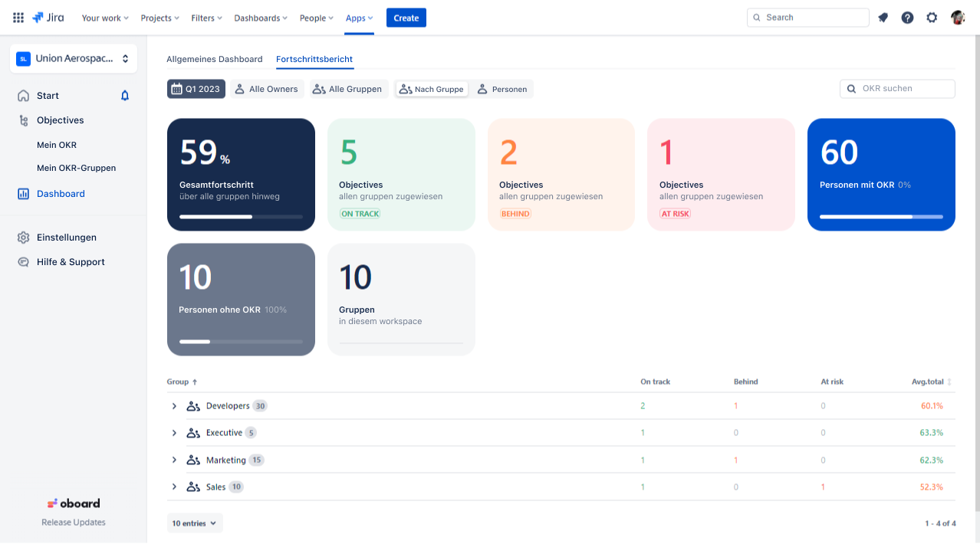The height and width of the screenshot is (544, 980).
Task: Expand the Developers group row
Action: [x=174, y=406]
